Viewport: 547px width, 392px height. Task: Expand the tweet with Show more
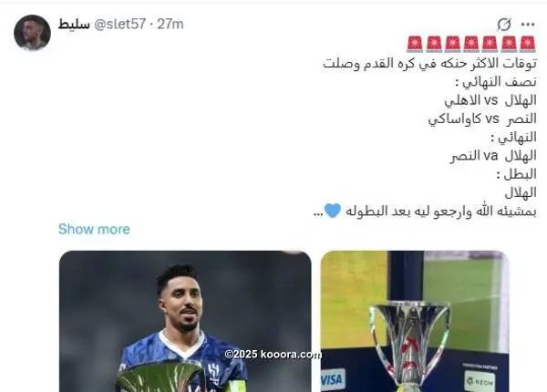94,229
